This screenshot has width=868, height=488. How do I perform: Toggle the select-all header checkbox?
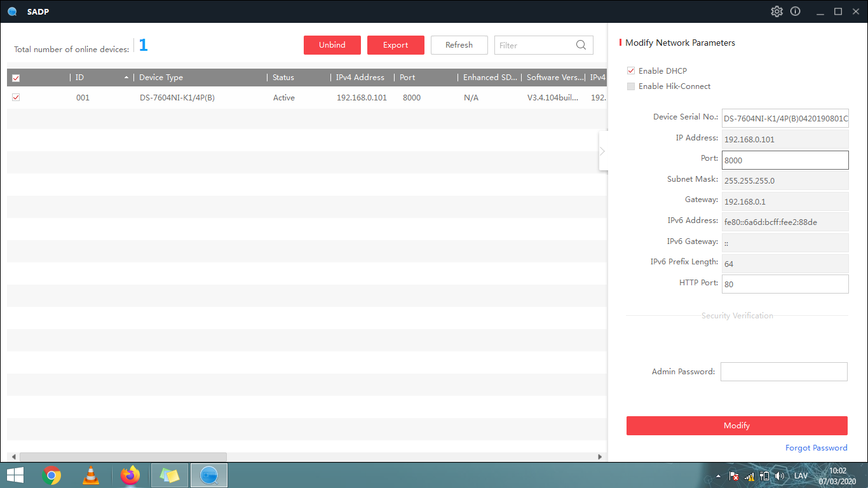(16, 78)
